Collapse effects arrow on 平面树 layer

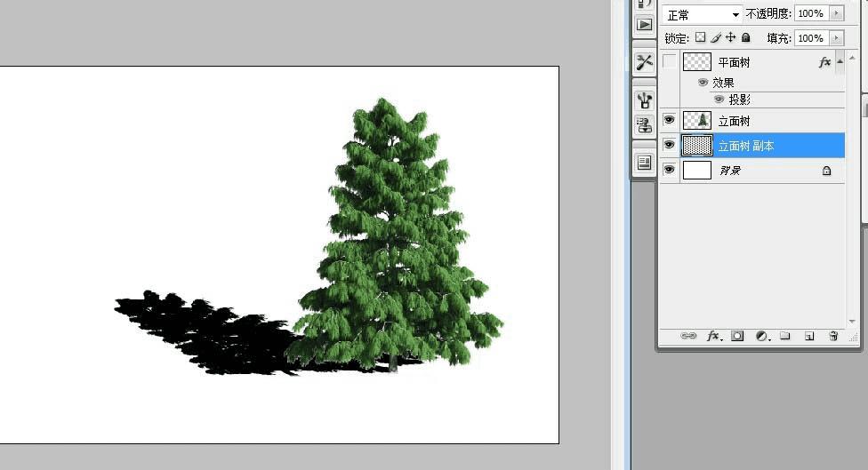pyautogui.click(x=840, y=62)
